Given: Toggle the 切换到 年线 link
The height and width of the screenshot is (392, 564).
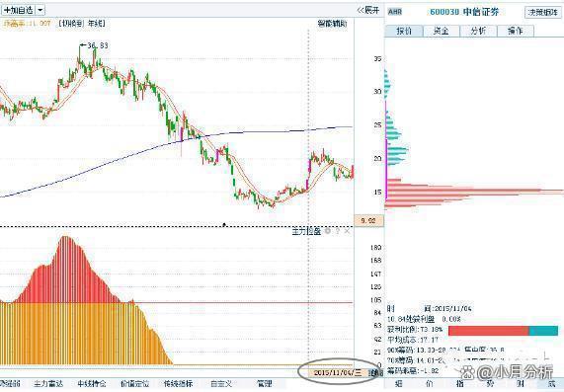Looking at the screenshot, I should click(82, 24).
